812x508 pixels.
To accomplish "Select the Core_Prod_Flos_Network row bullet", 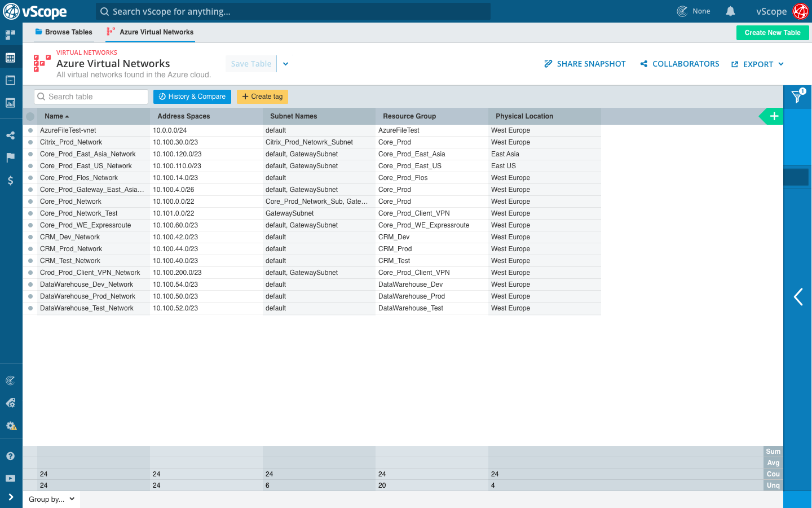I will (x=30, y=178).
